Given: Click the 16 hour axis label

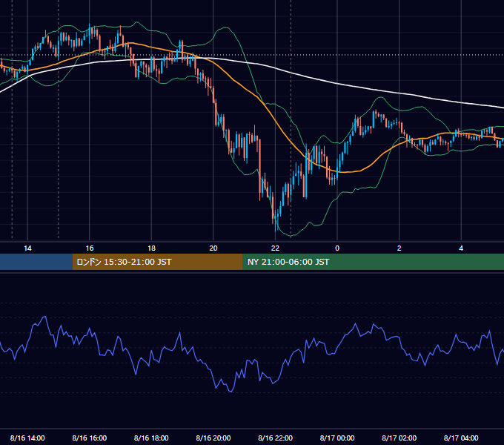Looking at the screenshot, I should pyautogui.click(x=90, y=248).
